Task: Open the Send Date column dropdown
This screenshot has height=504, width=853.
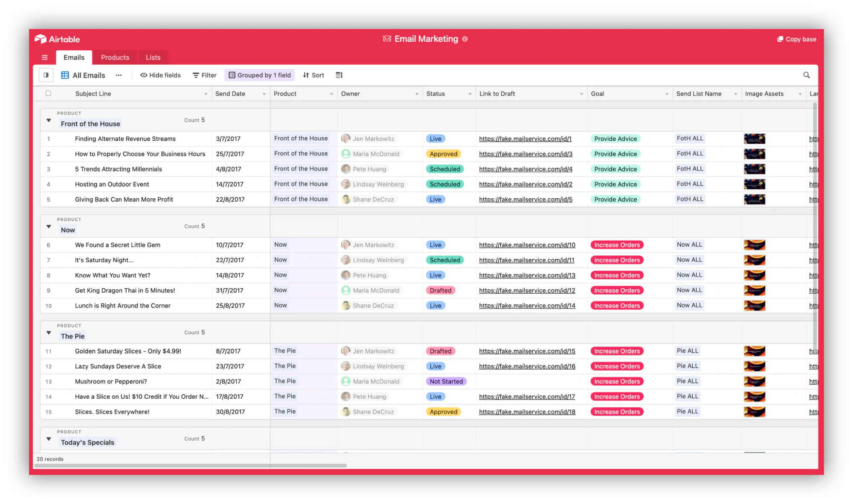Action: coord(264,94)
